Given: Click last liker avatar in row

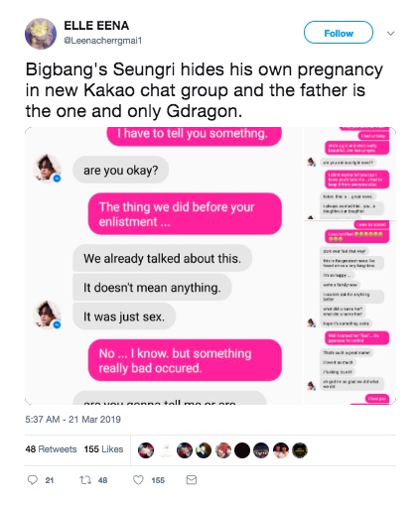Looking at the screenshot, I should [300, 450].
